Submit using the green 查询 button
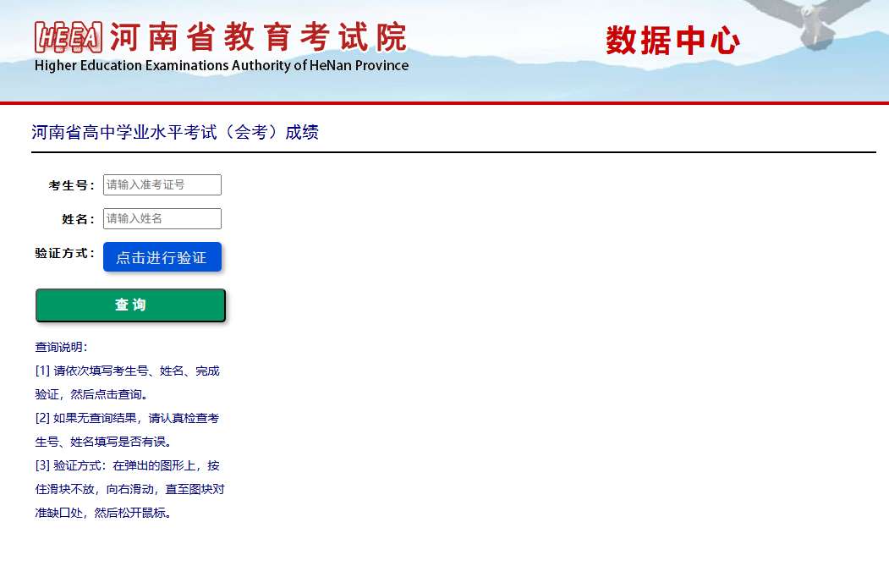 pyautogui.click(x=130, y=305)
